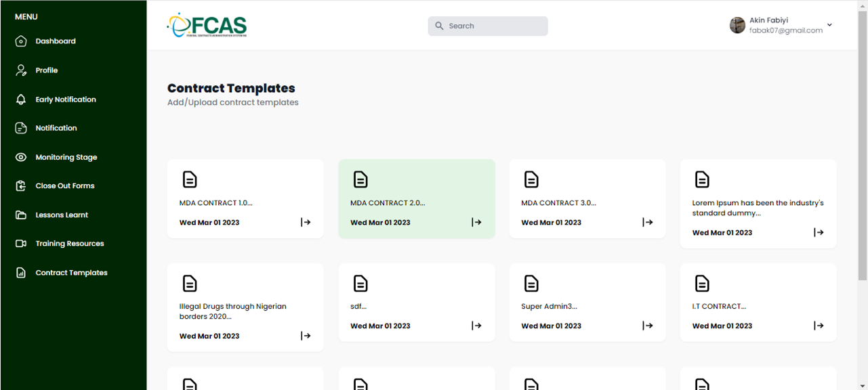Click the FCAS logo

pos(207,25)
